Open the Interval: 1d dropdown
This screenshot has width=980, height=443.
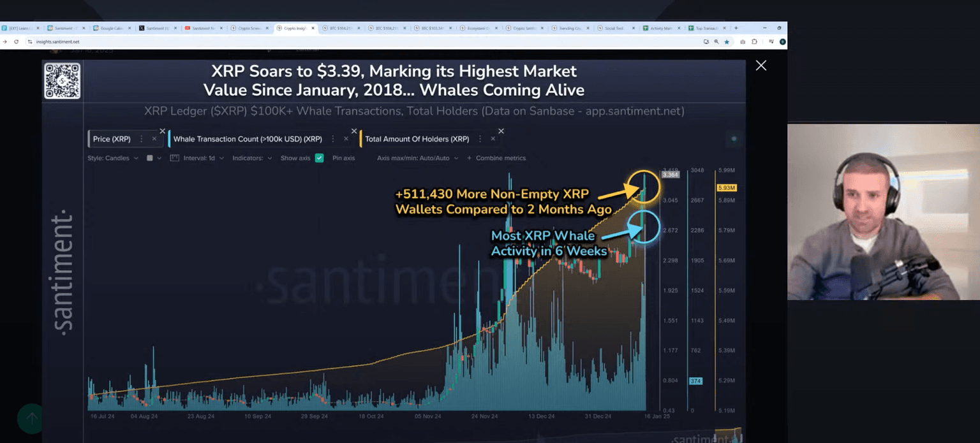click(x=203, y=158)
